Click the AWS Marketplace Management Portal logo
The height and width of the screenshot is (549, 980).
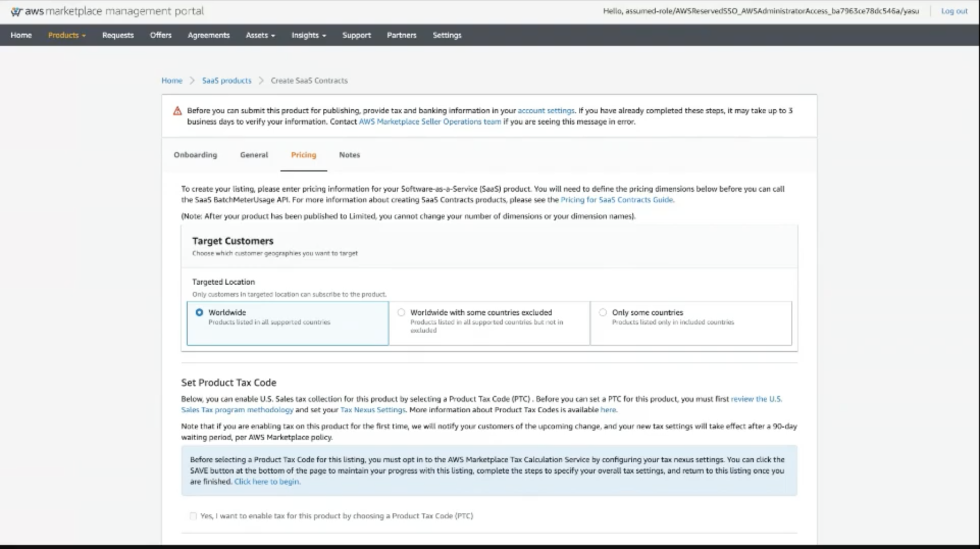(107, 11)
